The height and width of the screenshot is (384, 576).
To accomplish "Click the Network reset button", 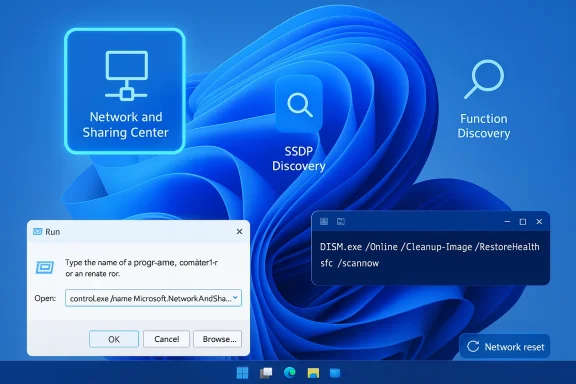I will tap(504, 347).
